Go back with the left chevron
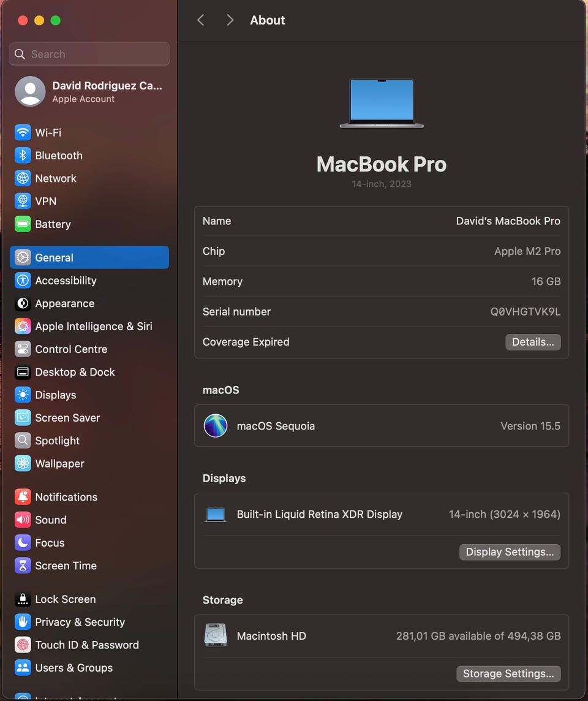This screenshot has height=701, width=588. (x=201, y=20)
